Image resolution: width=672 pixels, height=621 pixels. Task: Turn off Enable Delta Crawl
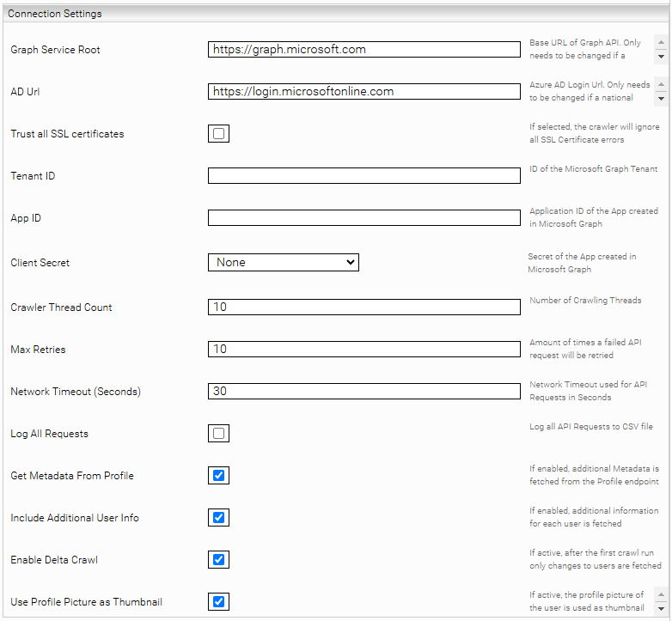[x=218, y=560]
